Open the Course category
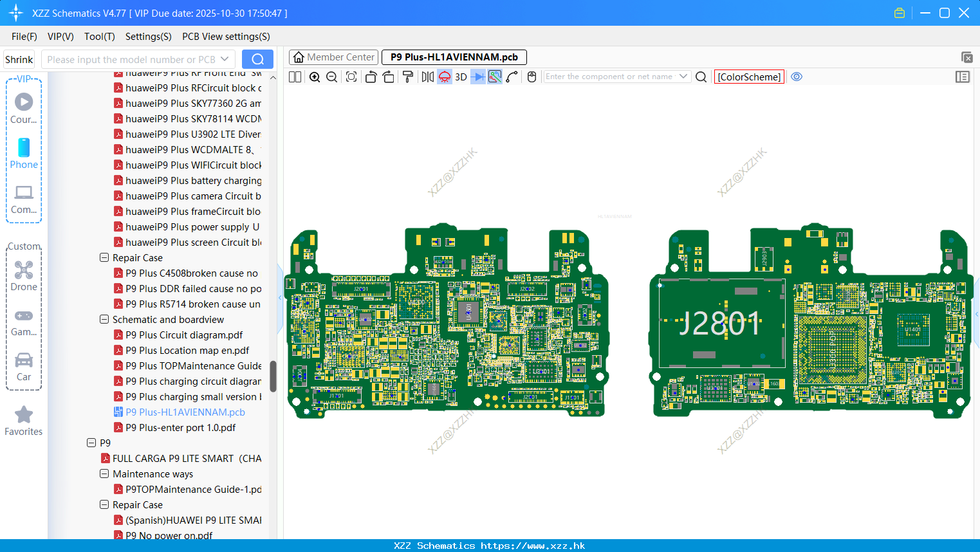The image size is (980, 552). (24, 109)
